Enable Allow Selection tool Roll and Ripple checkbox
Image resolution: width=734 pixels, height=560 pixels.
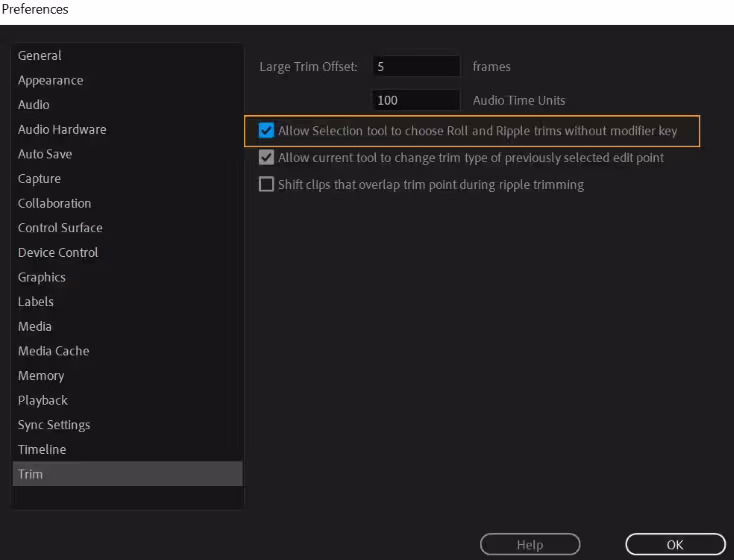pyautogui.click(x=266, y=131)
